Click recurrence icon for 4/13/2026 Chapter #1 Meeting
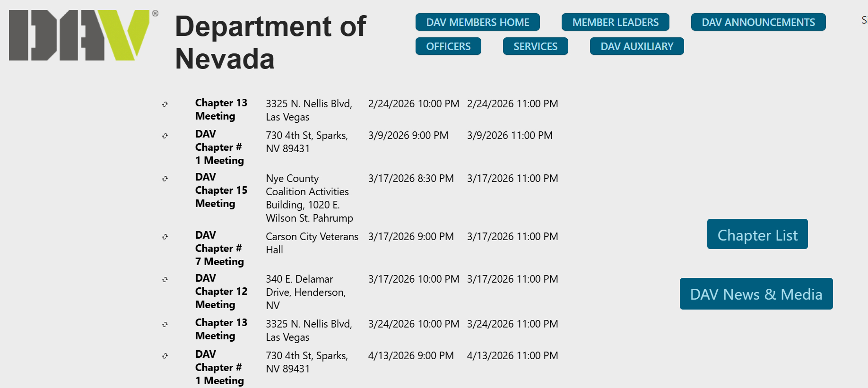The image size is (868, 388). 165,356
